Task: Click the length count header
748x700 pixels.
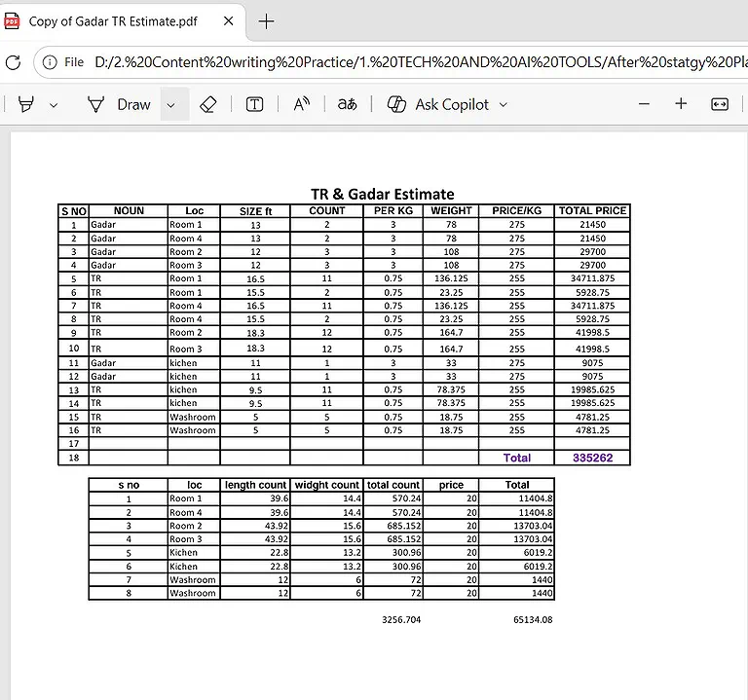Action: coord(255,485)
